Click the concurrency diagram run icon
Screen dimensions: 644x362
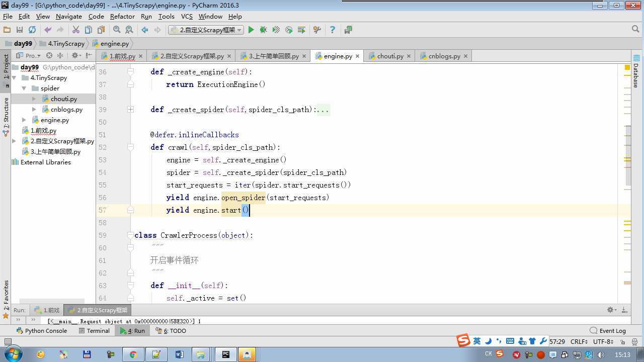[301, 30]
